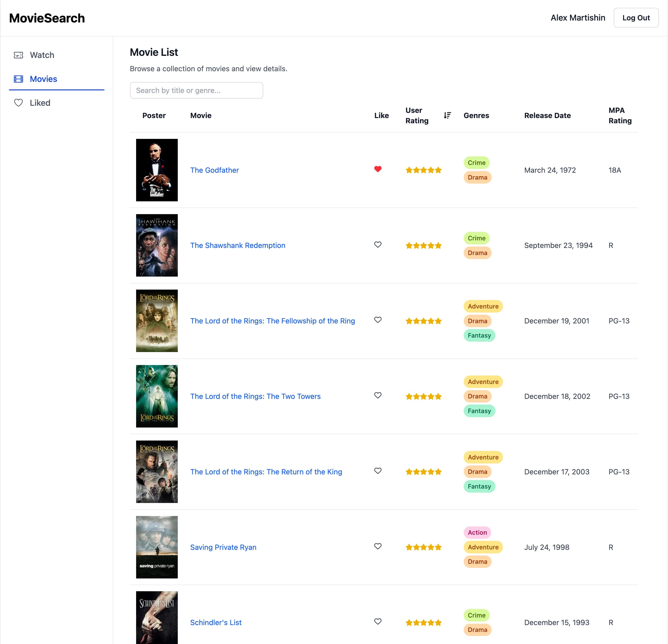Viewport: 668px width, 644px height.
Task: Click the User Rating column header
Action: [417, 115]
